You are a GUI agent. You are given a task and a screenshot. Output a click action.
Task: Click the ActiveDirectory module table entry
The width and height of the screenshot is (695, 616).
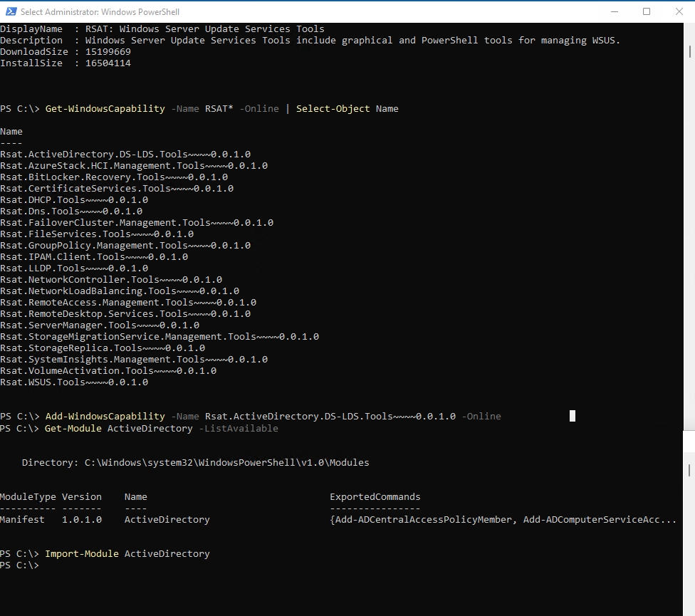[167, 519]
